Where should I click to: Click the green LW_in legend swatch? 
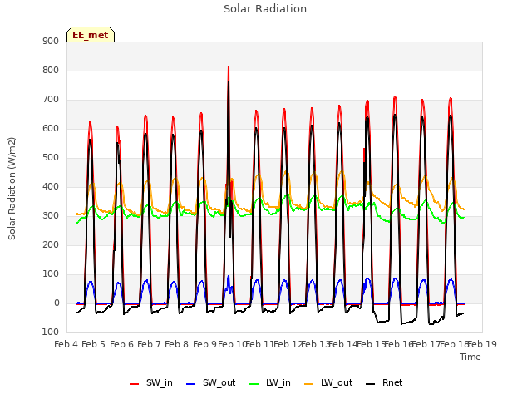254,384
